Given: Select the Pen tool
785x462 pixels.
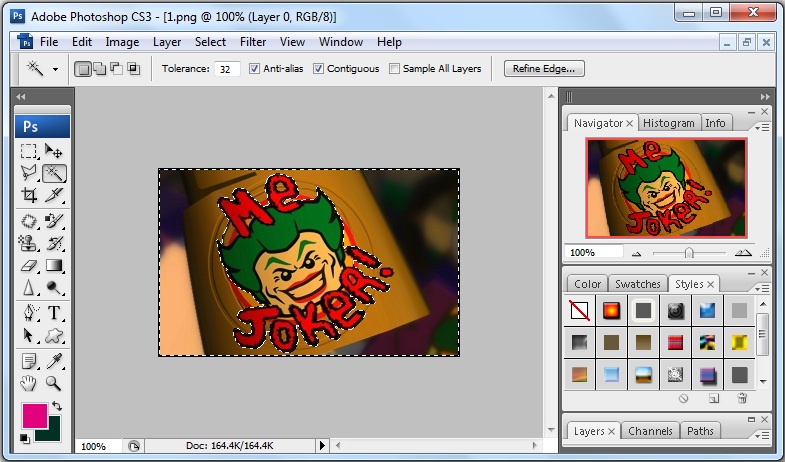Looking at the screenshot, I should coord(29,313).
